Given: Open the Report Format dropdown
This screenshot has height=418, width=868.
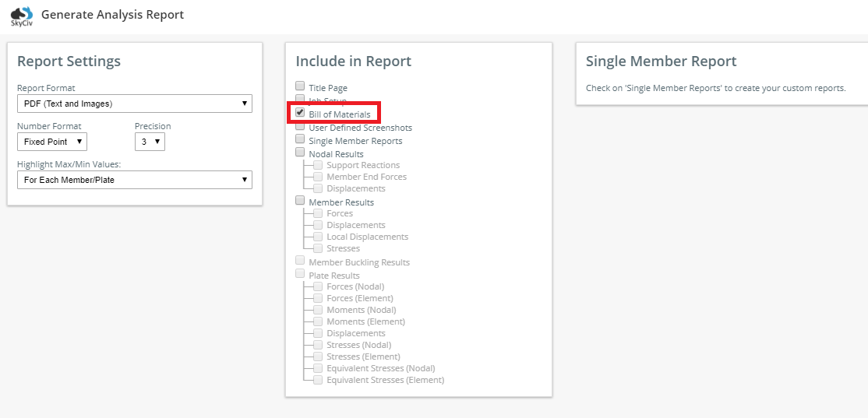Looking at the screenshot, I should point(135,104).
